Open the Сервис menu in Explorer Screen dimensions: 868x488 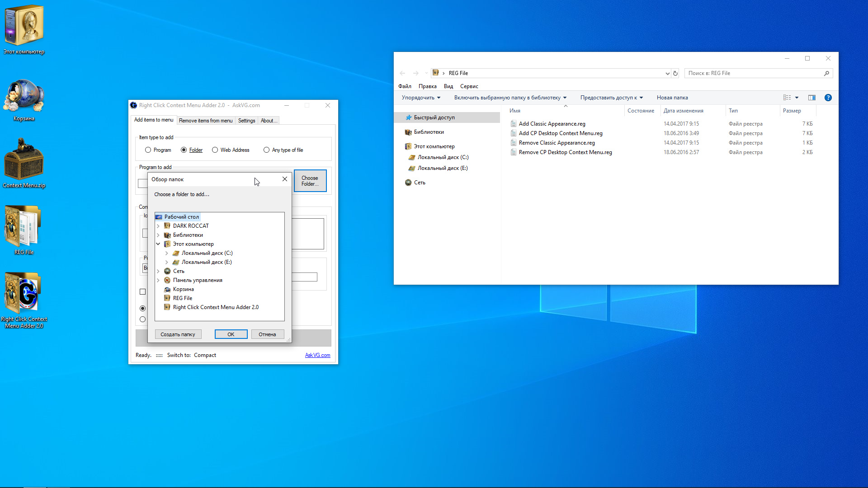click(469, 86)
